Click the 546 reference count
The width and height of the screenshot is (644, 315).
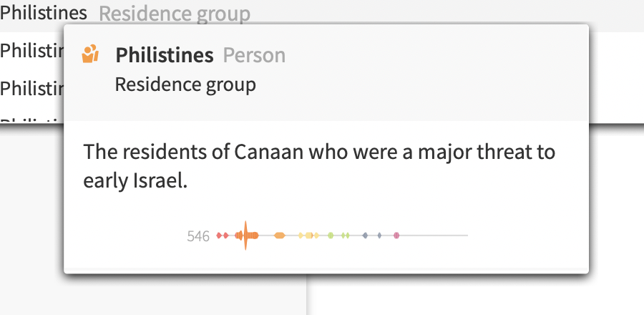coord(198,236)
